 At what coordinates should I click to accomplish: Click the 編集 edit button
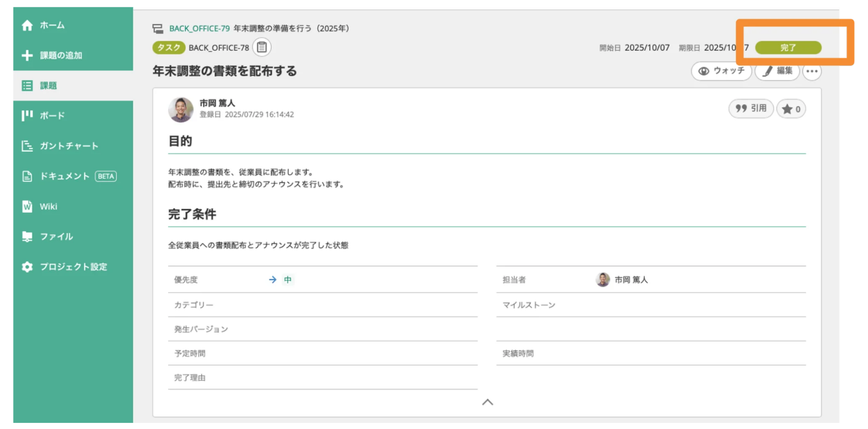click(777, 71)
